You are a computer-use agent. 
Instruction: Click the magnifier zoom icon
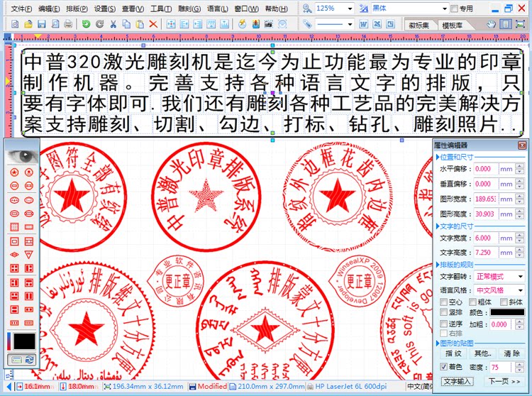[306, 8]
